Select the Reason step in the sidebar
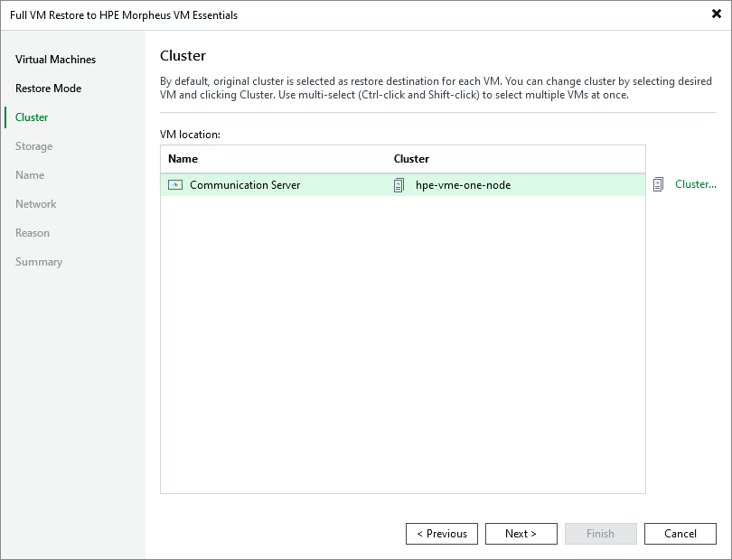732x560 pixels. (x=33, y=232)
